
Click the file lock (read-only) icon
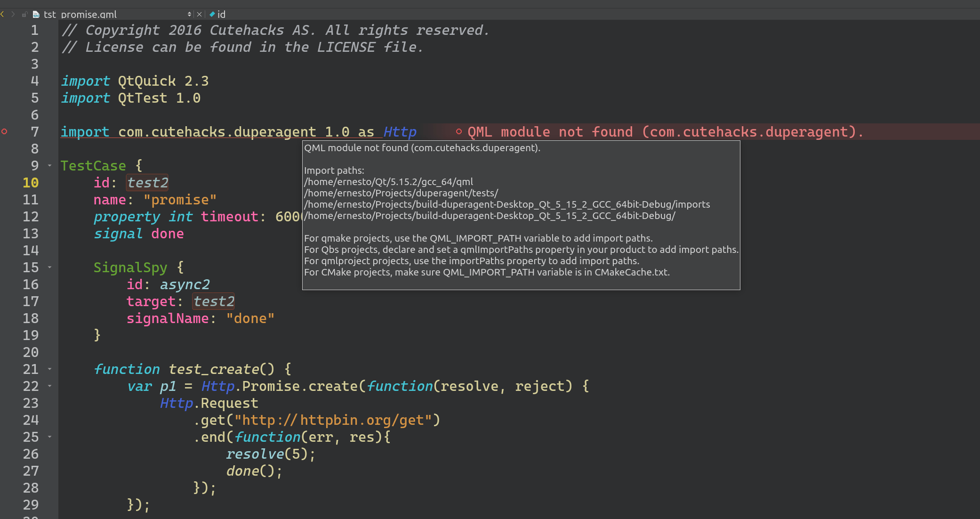pos(24,15)
